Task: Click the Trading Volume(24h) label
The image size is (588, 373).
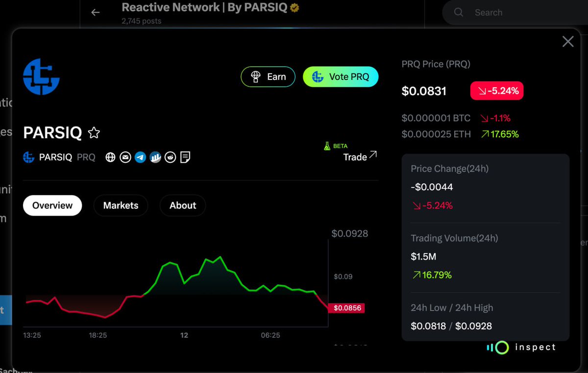Action: tap(454, 238)
